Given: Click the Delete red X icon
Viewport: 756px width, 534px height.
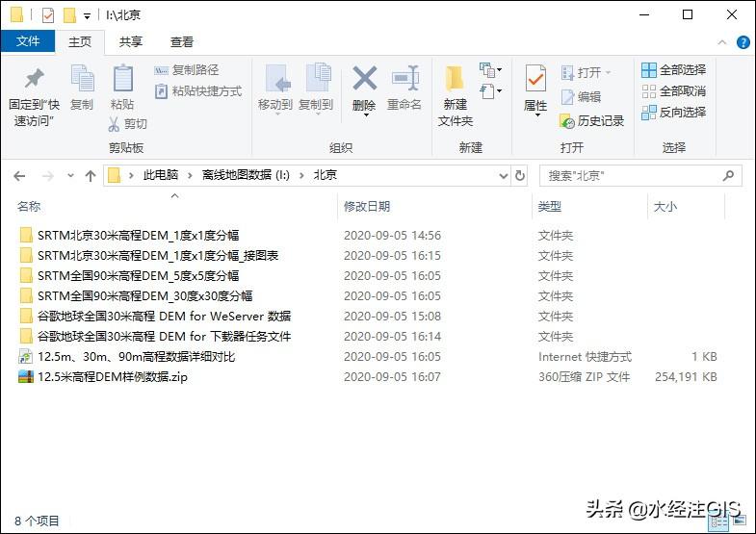Looking at the screenshot, I should coord(364,81).
